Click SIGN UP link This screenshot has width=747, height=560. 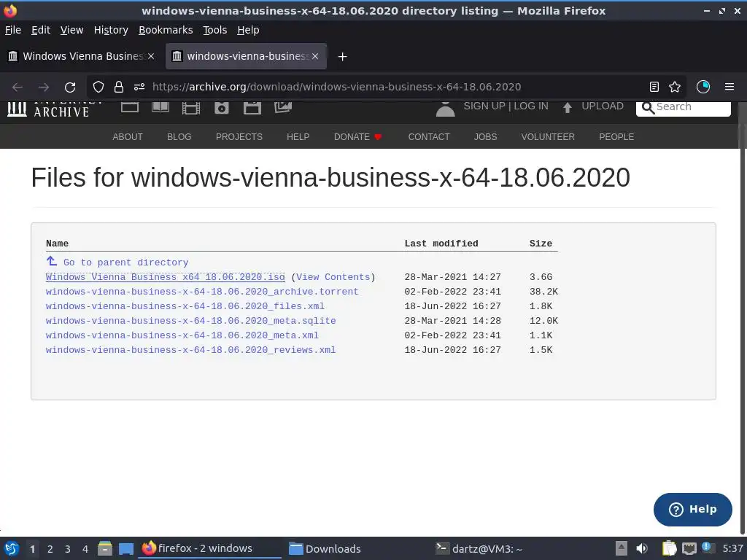(484, 106)
